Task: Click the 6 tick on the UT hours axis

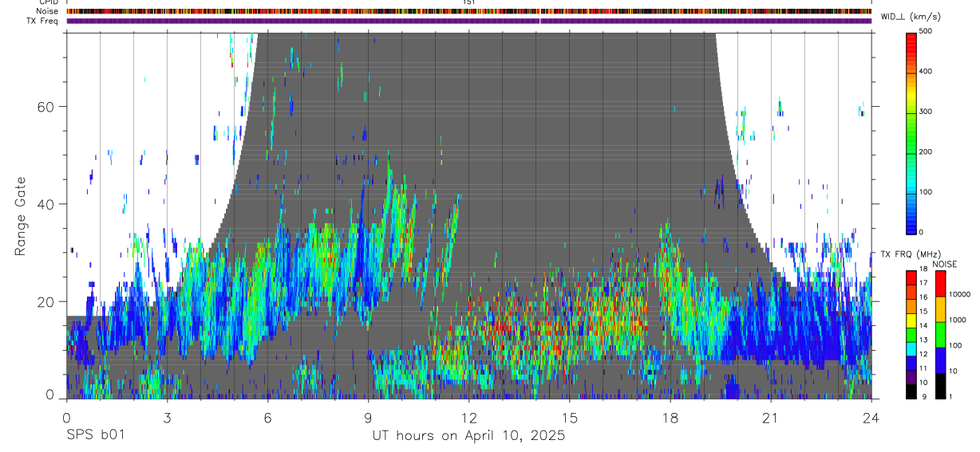Action: click(267, 418)
